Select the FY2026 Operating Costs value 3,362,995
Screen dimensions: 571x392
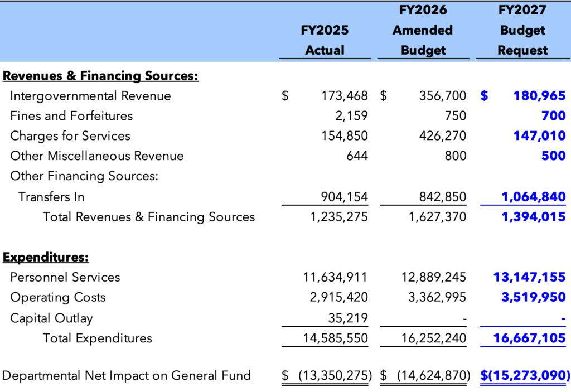click(x=437, y=297)
